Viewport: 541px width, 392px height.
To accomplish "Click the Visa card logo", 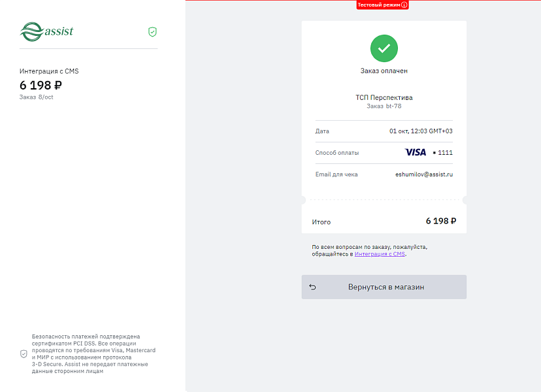I will (416, 152).
